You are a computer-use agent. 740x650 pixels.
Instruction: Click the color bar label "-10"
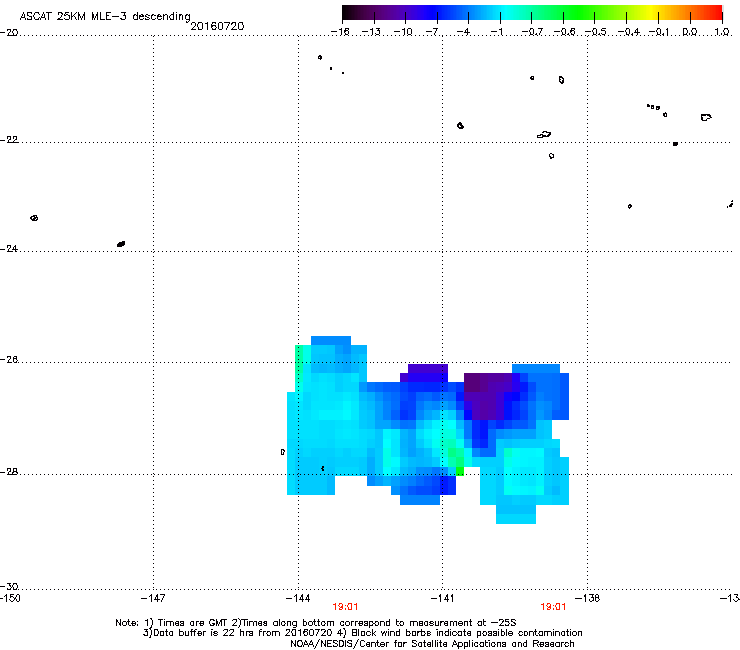(x=403, y=32)
